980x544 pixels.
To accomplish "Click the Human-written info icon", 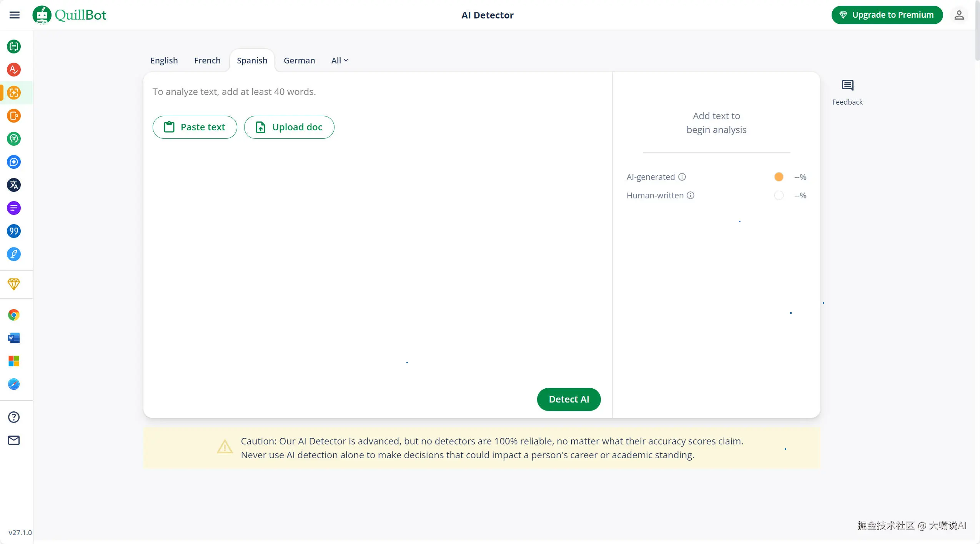I will 690,195.
